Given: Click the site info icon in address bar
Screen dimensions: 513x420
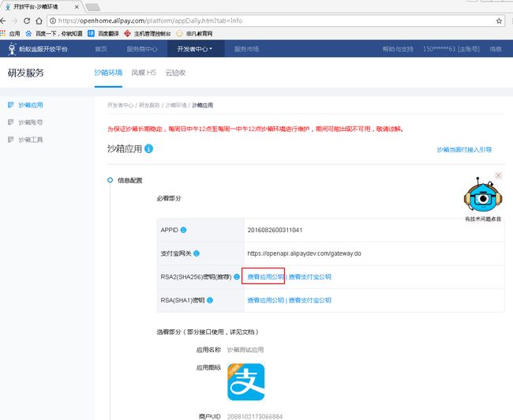Looking at the screenshot, I should pos(53,21).
